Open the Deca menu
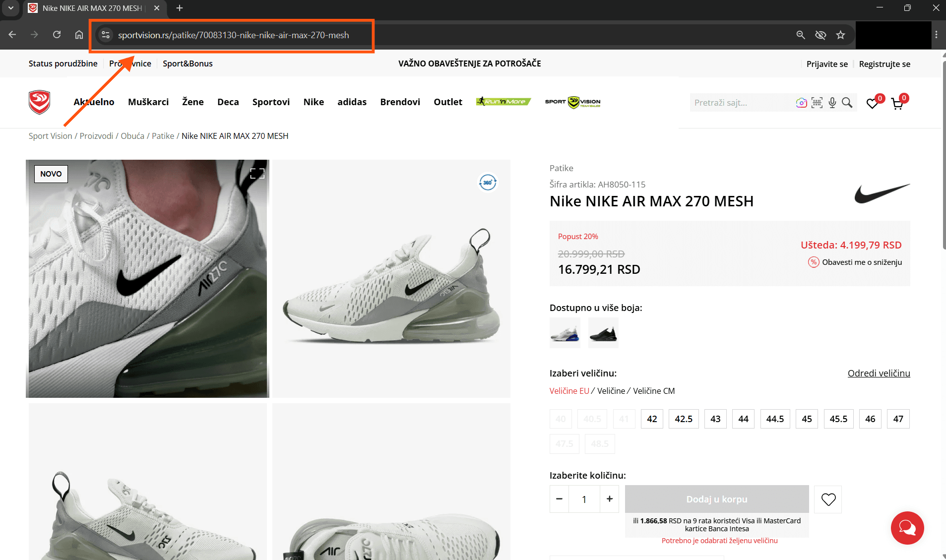This screenshot has height=560, width=946. click(228, 102)
